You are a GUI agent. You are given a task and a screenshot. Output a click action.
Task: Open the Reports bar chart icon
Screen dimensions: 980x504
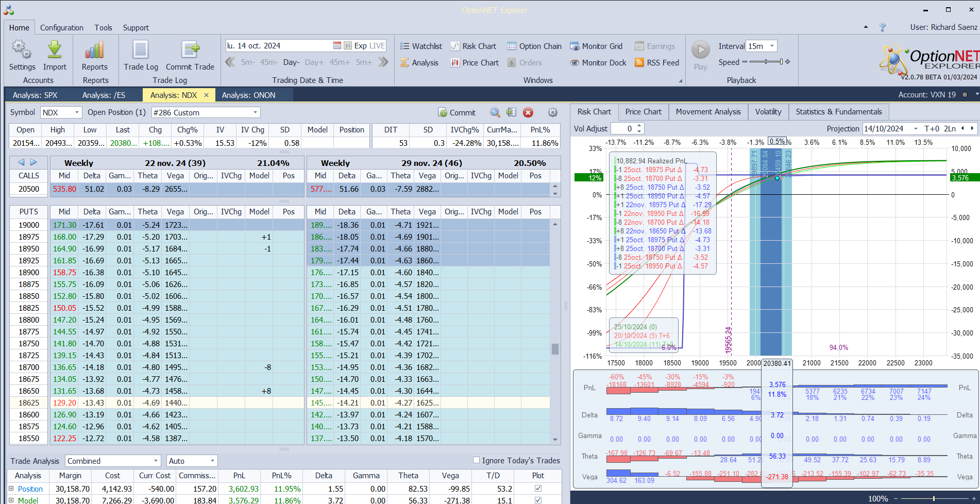95,50
